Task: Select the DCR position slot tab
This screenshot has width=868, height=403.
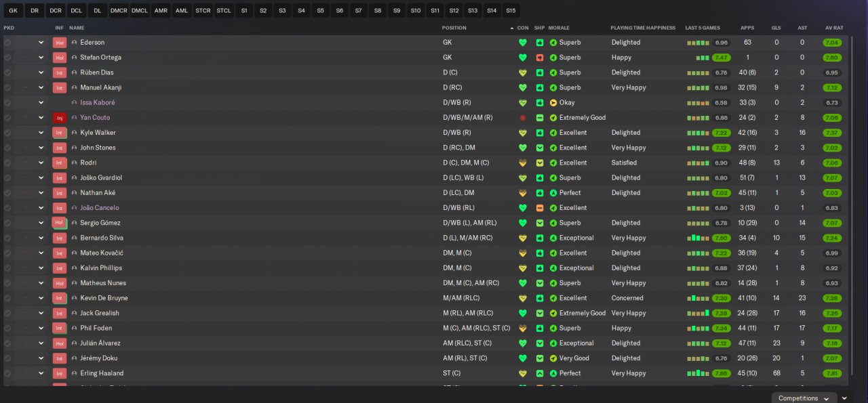Action: (x=56, y=11)
